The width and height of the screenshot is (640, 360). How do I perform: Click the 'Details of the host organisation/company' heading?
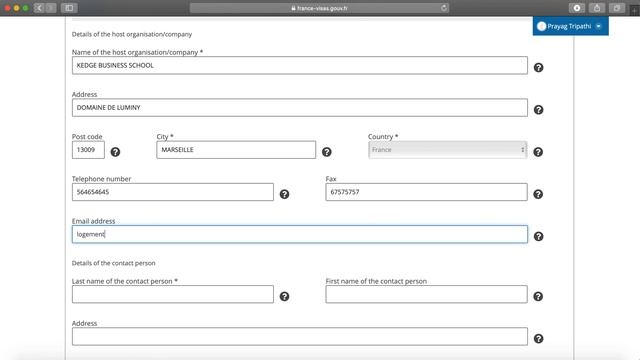click(x=132, y=34)
